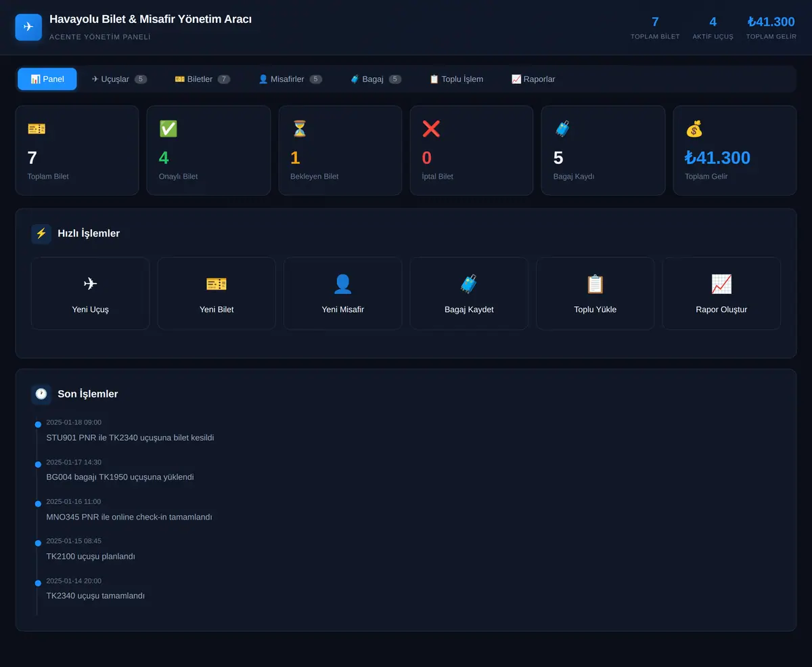
Task: Switch to the Uçuşlar tab
Action: pyautogui.click(x=119, y=79)
